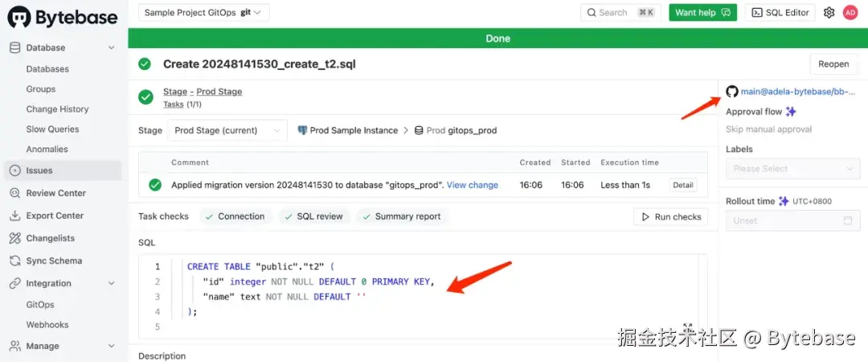This screenshot has width=868, height=362.
Task: Collapse the Database sidebar section
Action: point(111,47)
